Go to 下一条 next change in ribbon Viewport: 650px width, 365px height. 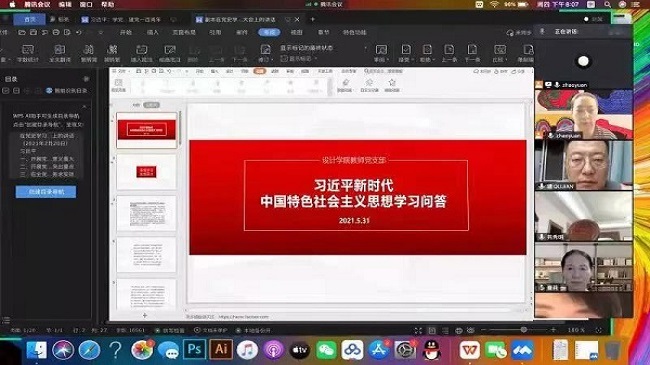(x=472, y=54)
